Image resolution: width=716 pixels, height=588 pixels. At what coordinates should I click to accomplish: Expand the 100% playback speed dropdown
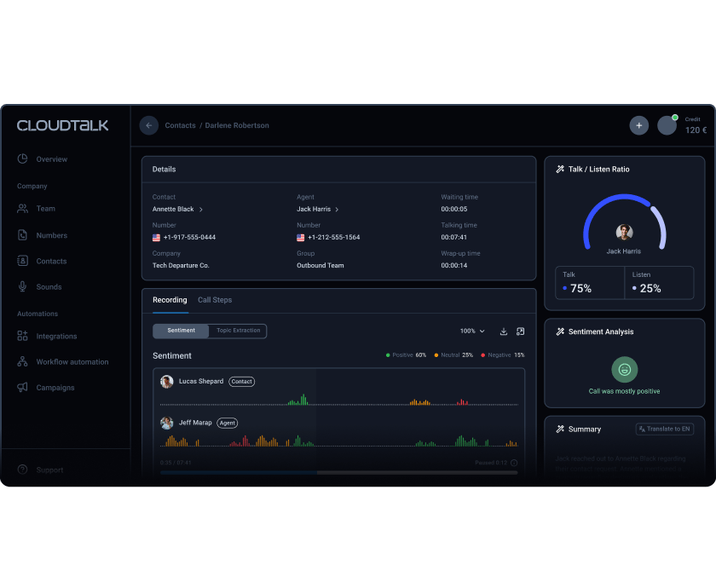click(472, 331)
